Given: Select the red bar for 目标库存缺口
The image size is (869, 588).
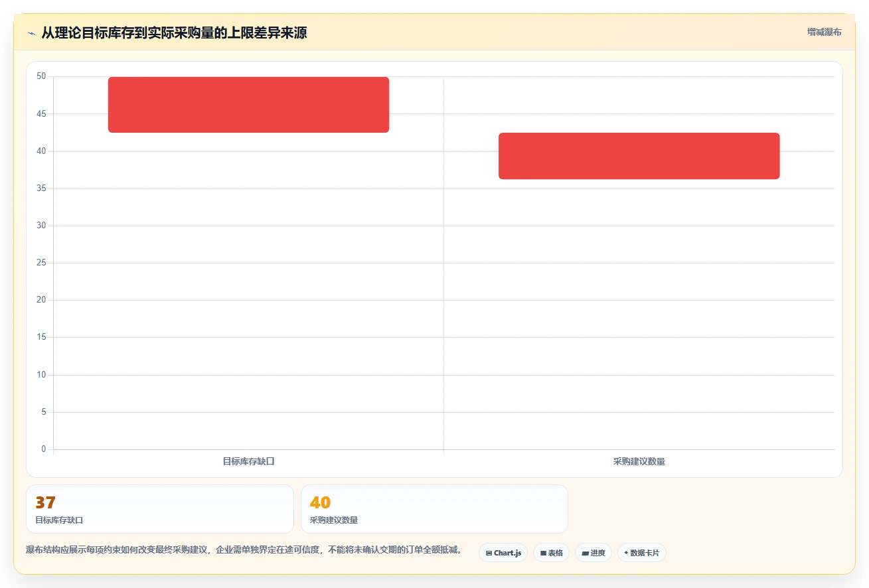Looking at the screenshot, I should pos(248,105).
